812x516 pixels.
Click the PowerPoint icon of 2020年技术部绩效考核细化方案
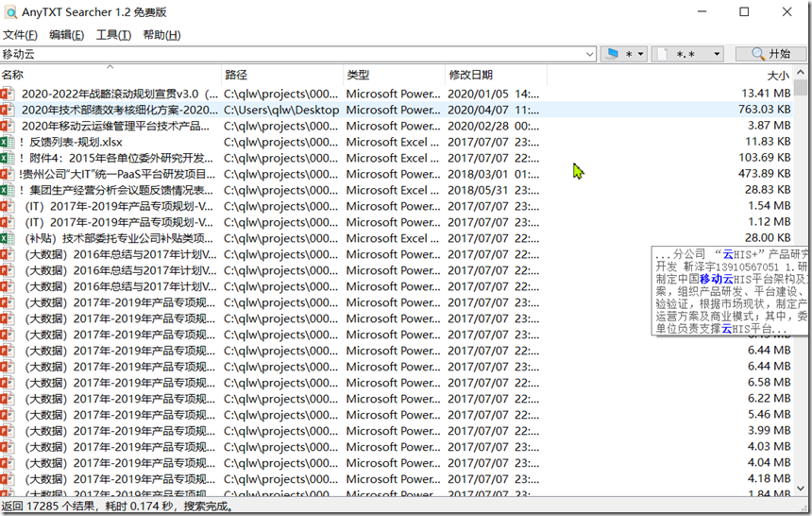point(8,110)
